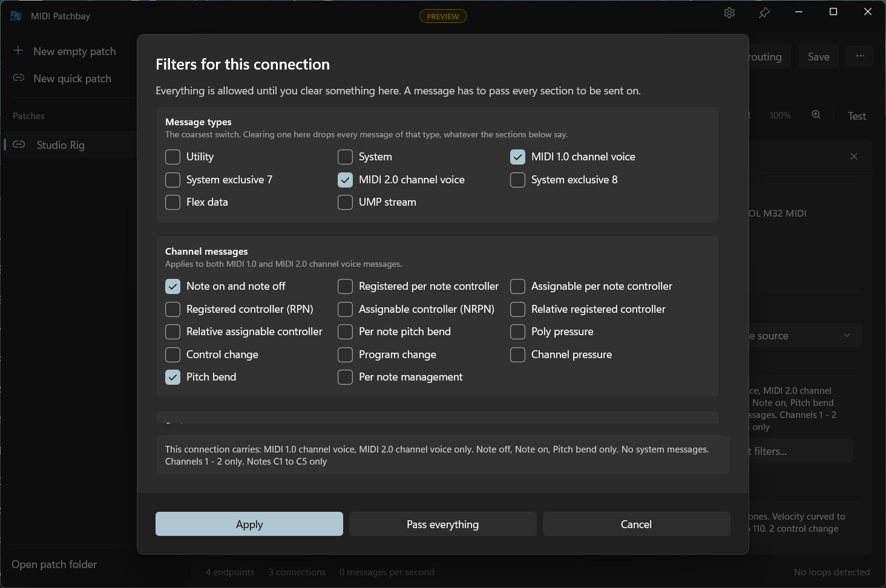This screenshot has height=588, width=886.
Task: Open the three-dots more options menu
Action: (860, 56)
